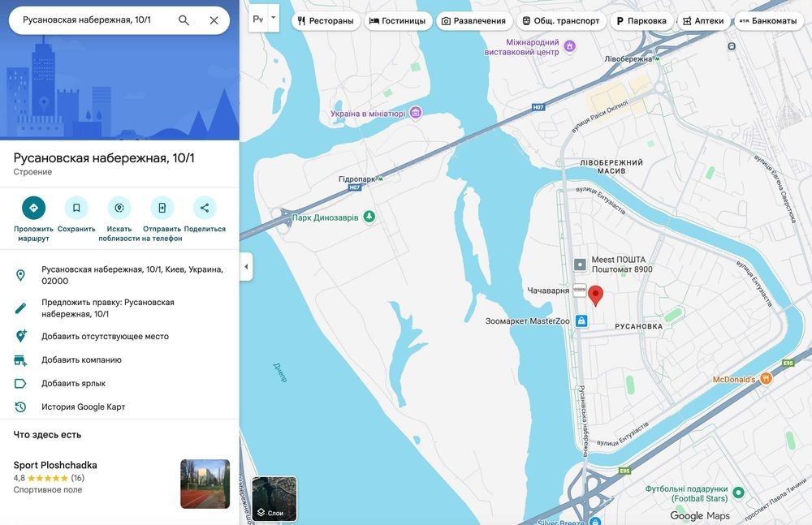This screenshot has height=525, width=812.
Task: Click the Проложить маршрут directions icon
Action: point(33,208)
